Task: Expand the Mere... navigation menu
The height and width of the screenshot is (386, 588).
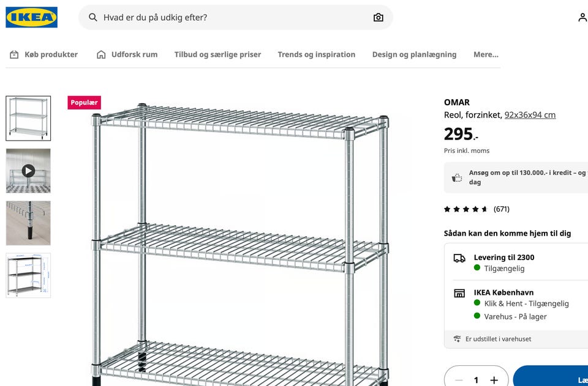Action: click(x=486, y=54)
